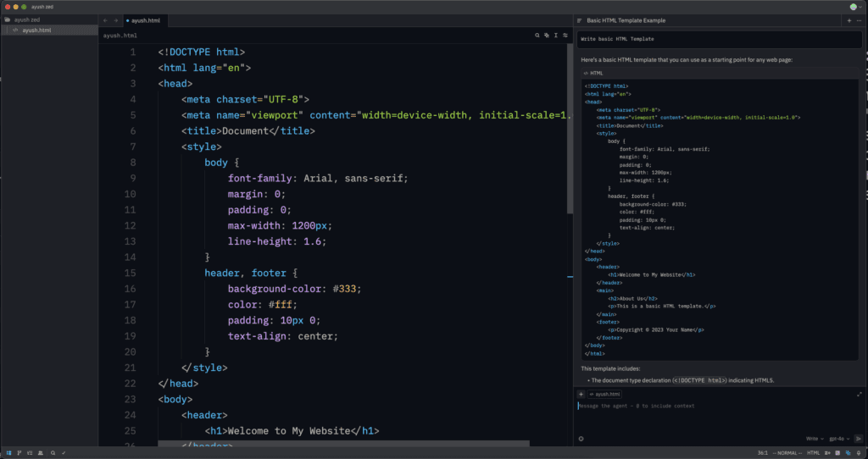The image size is (868, 459).
Task: Open the user avatar menu dropdown
Action: coord(855,7)
